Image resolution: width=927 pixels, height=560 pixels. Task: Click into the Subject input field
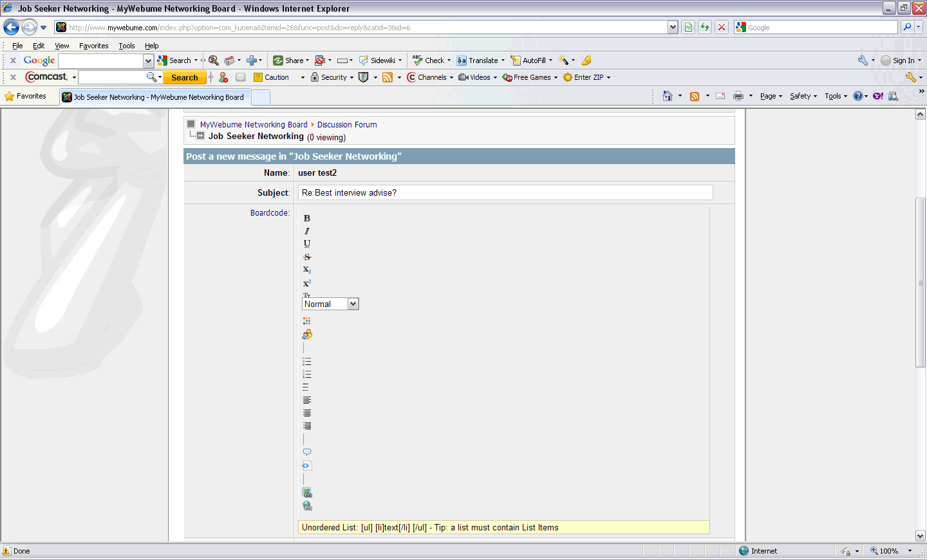click(505, 192)
